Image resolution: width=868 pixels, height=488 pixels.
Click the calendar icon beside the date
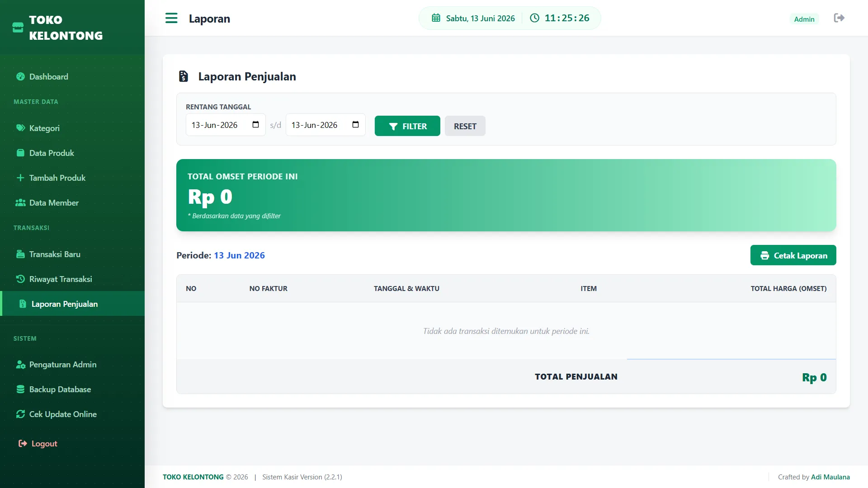(x=436, y=18)
